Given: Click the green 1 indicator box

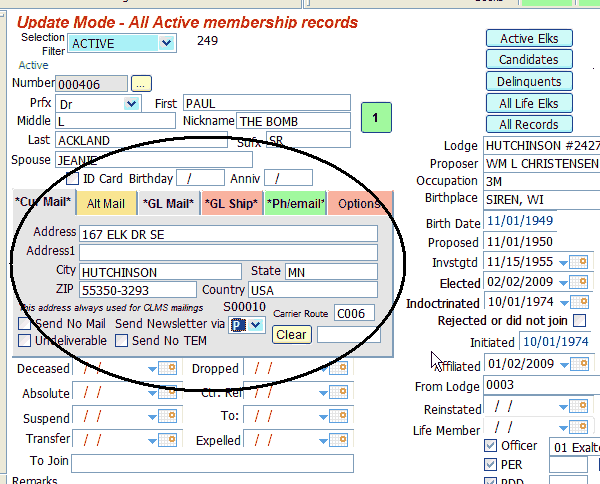Looking at the screenshot, I should [x=374, y=118].
